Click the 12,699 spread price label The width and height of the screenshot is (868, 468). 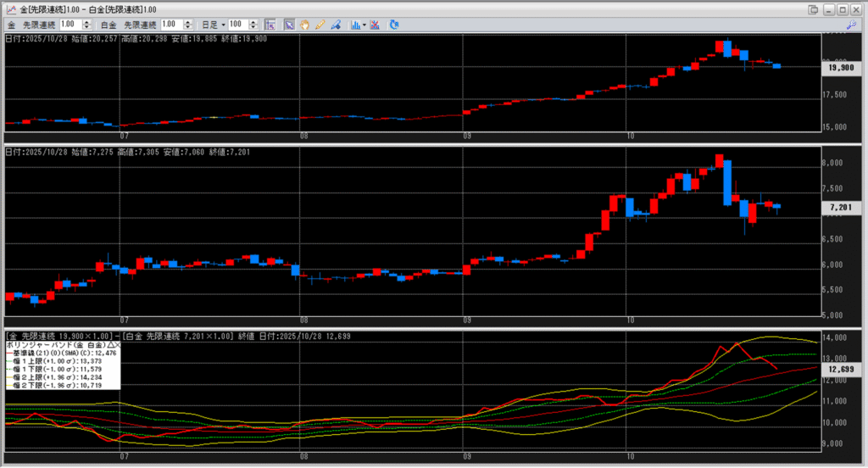839,370
